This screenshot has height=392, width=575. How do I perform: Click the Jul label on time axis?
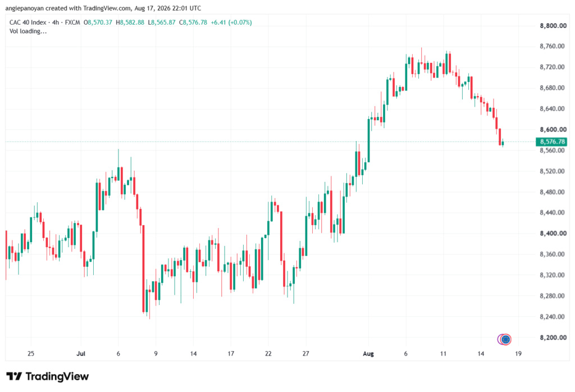81,353
